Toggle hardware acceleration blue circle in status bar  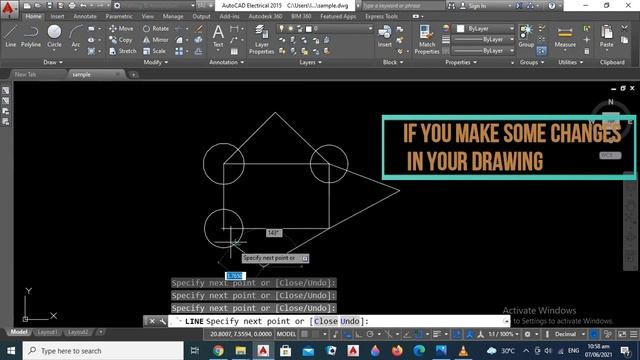click(594, 334)
